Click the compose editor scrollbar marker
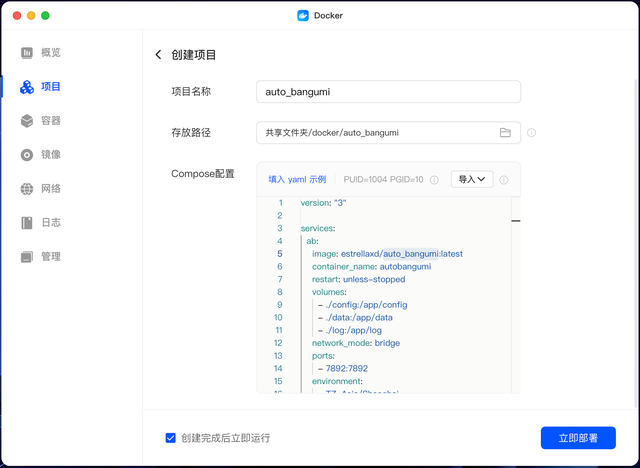Screen dimensions: 640x468 coord(516,221)
